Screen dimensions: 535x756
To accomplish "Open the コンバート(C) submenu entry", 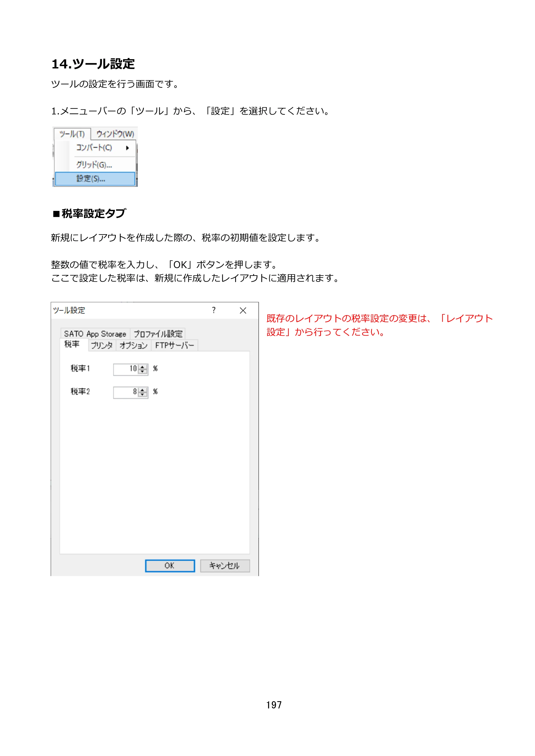I will (95, 148).
